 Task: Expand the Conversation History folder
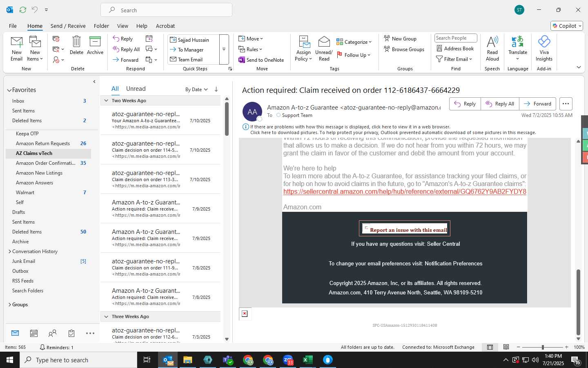(x=10, y=251)
